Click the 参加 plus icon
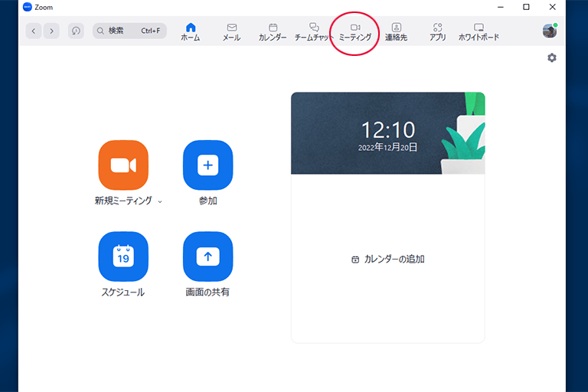Screen dimensions: 588x392 (x=207, y=165)
